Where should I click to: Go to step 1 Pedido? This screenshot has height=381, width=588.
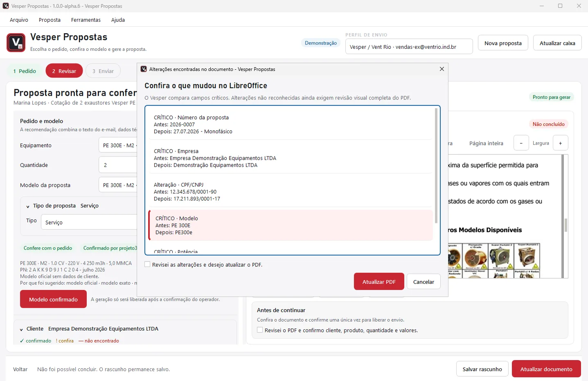[25, 71]
